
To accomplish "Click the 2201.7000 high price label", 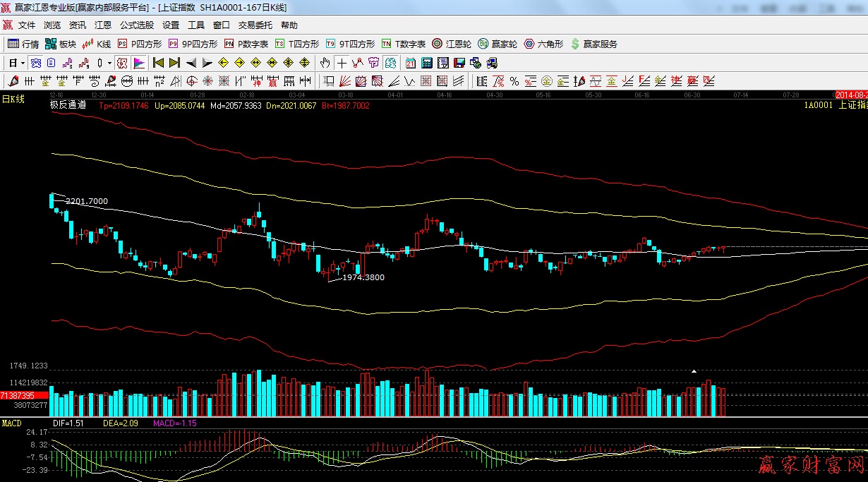I will click(86, 201).
